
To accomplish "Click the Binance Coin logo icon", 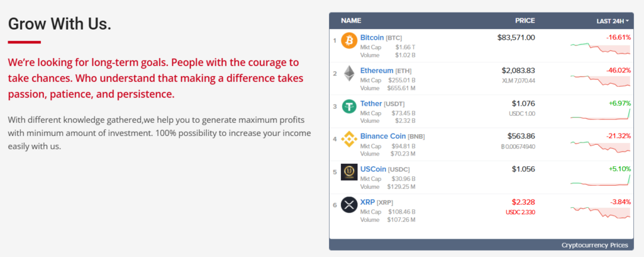I will (348, 140).
